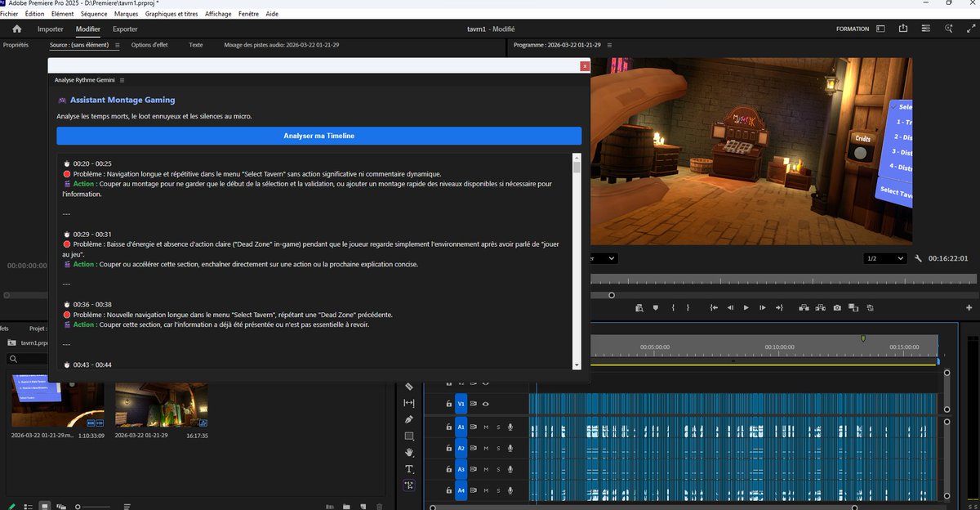Open the search with sparkle icon
The width and height of the screenshot is (980, 510).
(948, 29)
